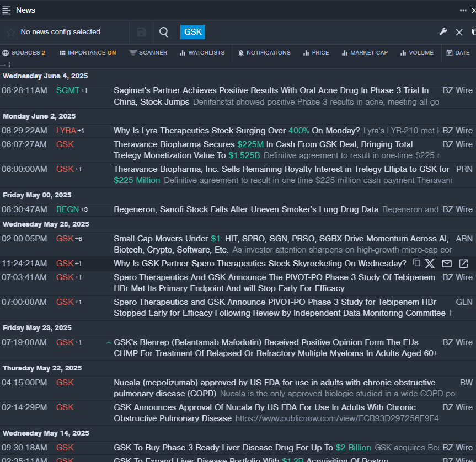The width and height of the screenshot is (476, 462).
Task: Open the MARKET CAP filter dropdown
Action: coord(365,53)
